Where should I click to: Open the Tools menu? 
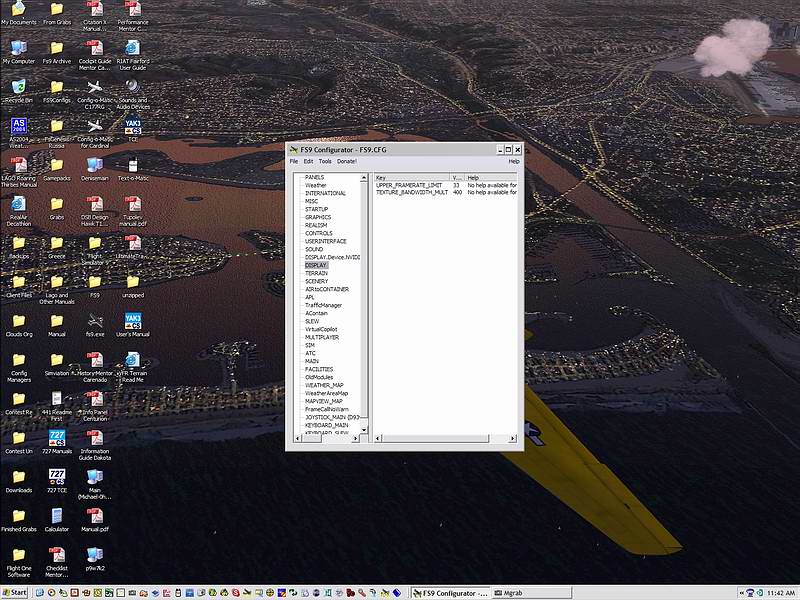click(325, 161)
